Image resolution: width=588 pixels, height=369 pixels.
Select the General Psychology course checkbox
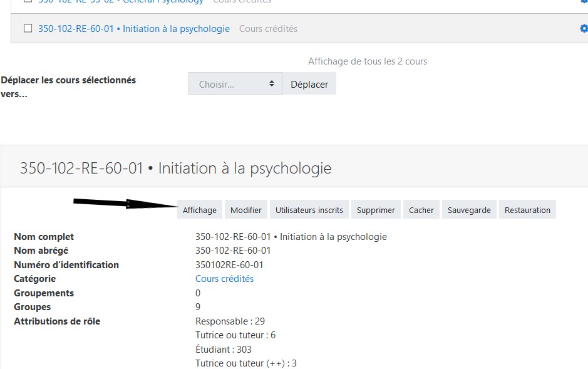[28, 2]
